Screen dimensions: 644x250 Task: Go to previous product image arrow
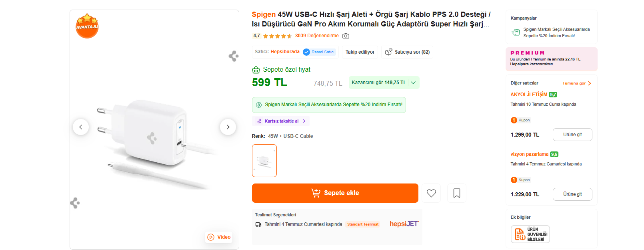pos(81,127)
